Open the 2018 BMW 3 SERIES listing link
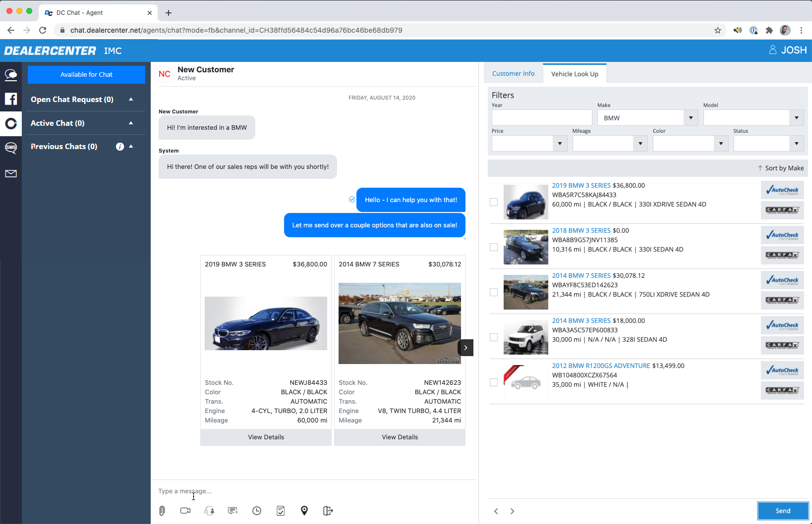Image resolution: width=812 pixels, height=524 pixels. pos(581,231)
